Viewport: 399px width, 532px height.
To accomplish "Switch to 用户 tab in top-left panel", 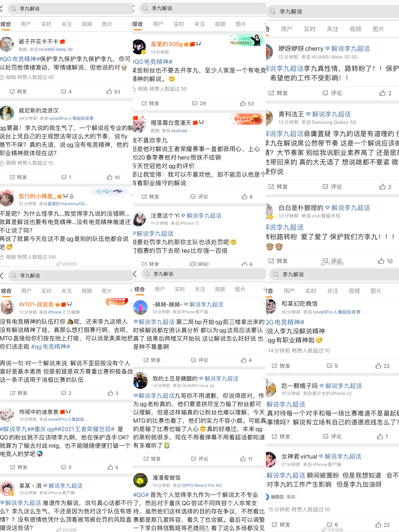I will [26, 24].
